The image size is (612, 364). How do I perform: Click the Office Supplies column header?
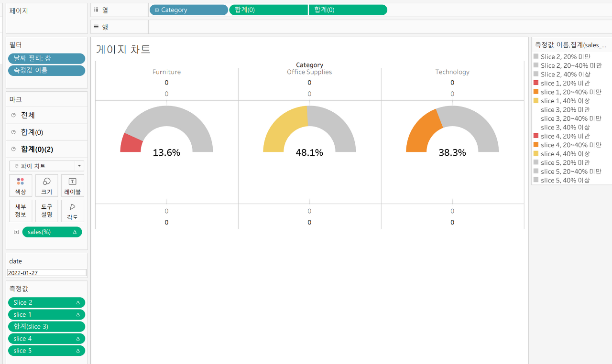[309, 72]
